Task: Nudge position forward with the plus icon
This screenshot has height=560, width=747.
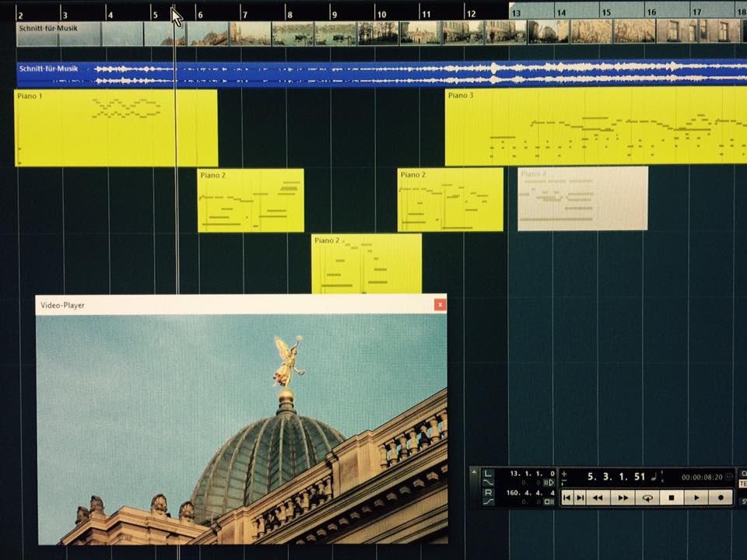Action: pos(564,474)
